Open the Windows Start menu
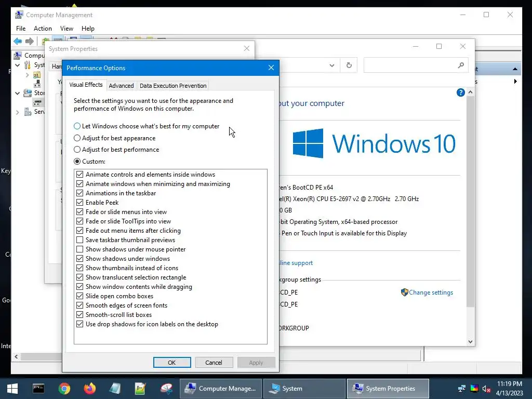 click(12, 389)
